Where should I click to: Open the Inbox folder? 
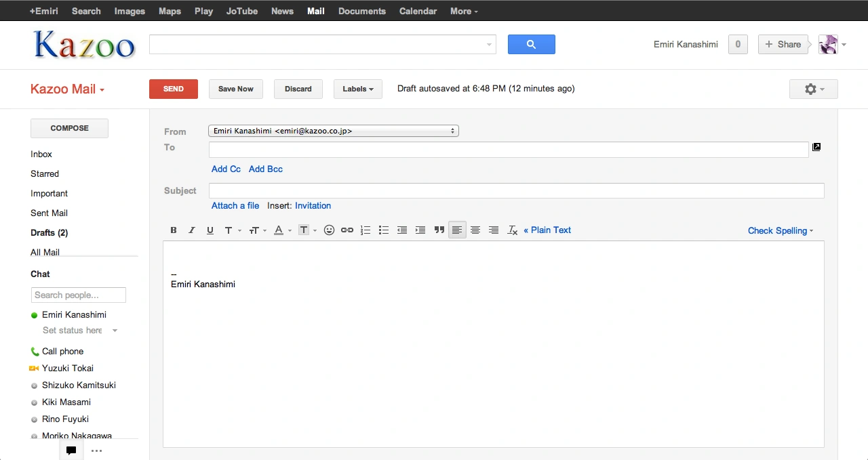click(x=41, y=154)
